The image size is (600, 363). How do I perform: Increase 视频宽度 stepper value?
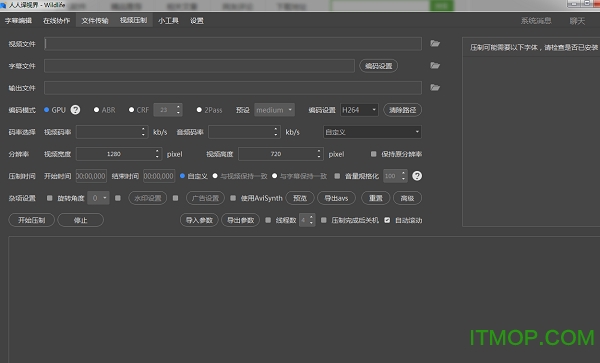(x=157, y=151)
